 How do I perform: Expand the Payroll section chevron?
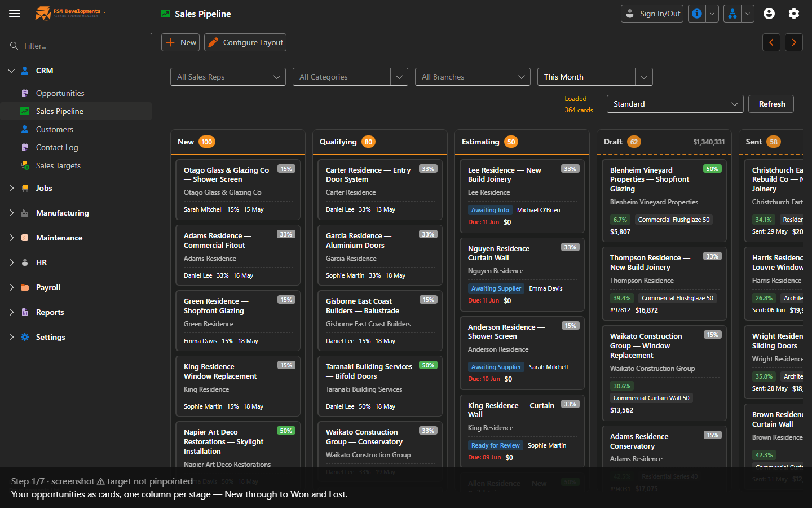tap(11, 287)
